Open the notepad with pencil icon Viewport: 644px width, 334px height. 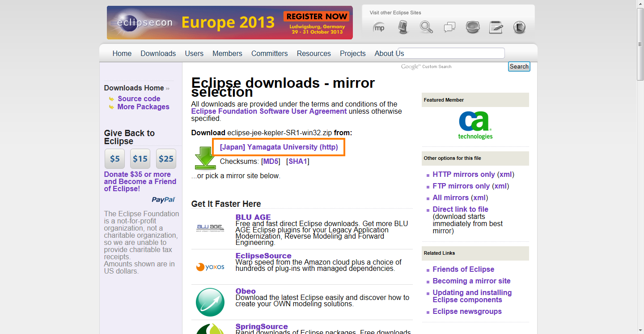[496, 27]
